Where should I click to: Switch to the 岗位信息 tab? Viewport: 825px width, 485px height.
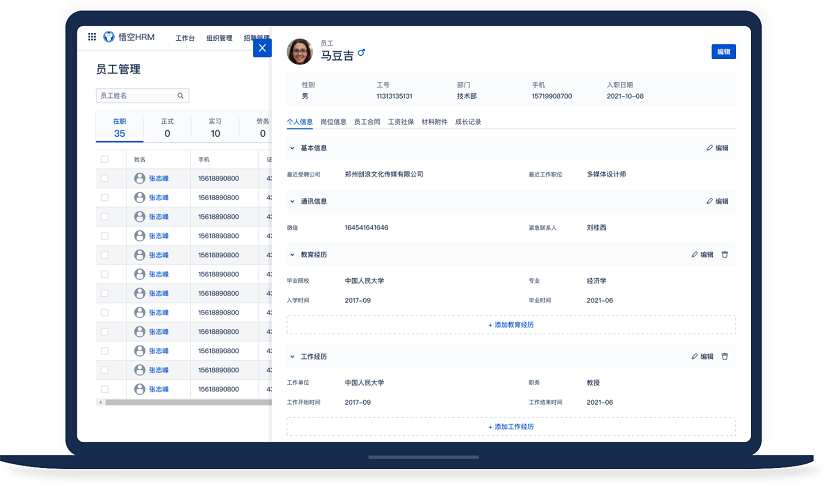coord(333,122)
